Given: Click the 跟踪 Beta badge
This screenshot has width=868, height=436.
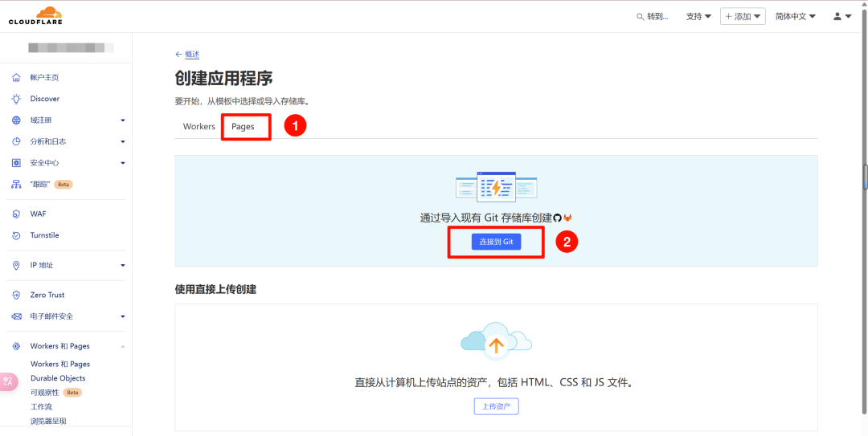Looking at the screenshot, I should coord(63,184).
